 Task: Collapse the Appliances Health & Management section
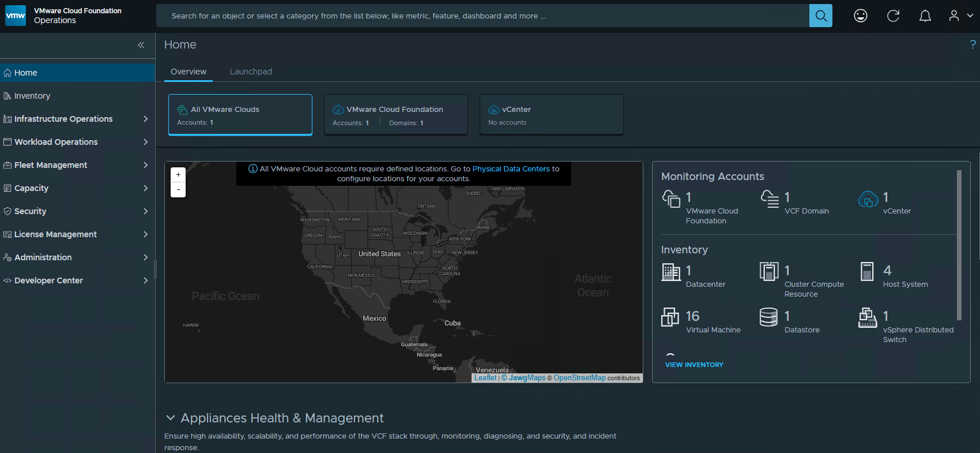pyautogui.click(x=171, y=418)
